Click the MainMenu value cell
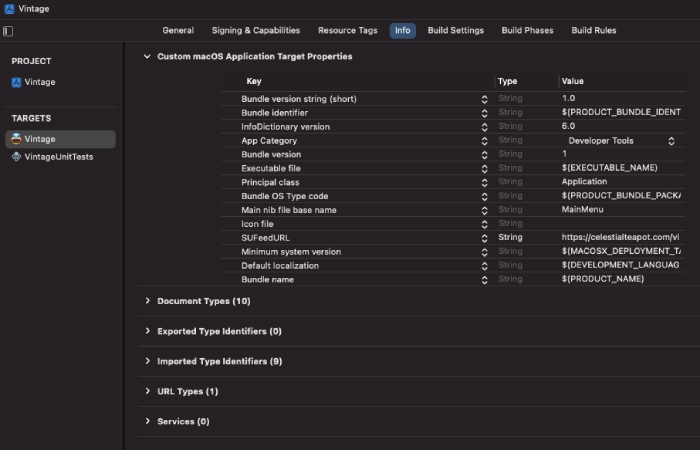Viewport: 700px width, 450px height. [x=583, y=209]
